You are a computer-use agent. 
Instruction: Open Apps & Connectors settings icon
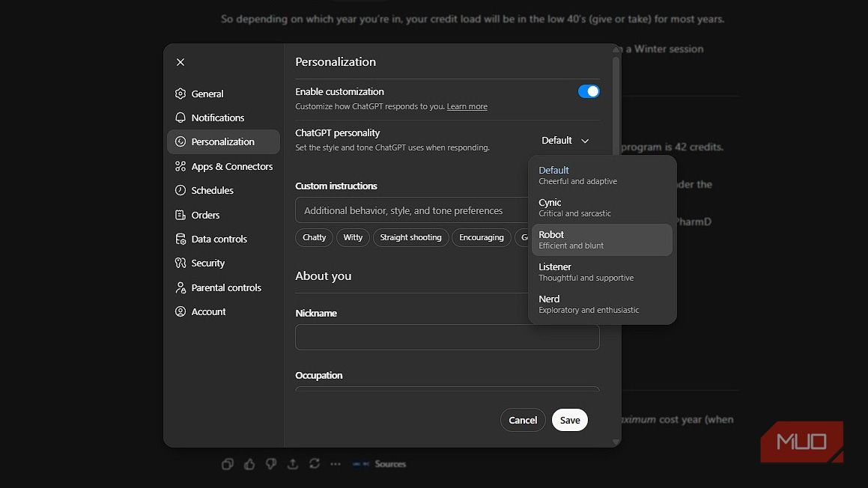point(180,166)
